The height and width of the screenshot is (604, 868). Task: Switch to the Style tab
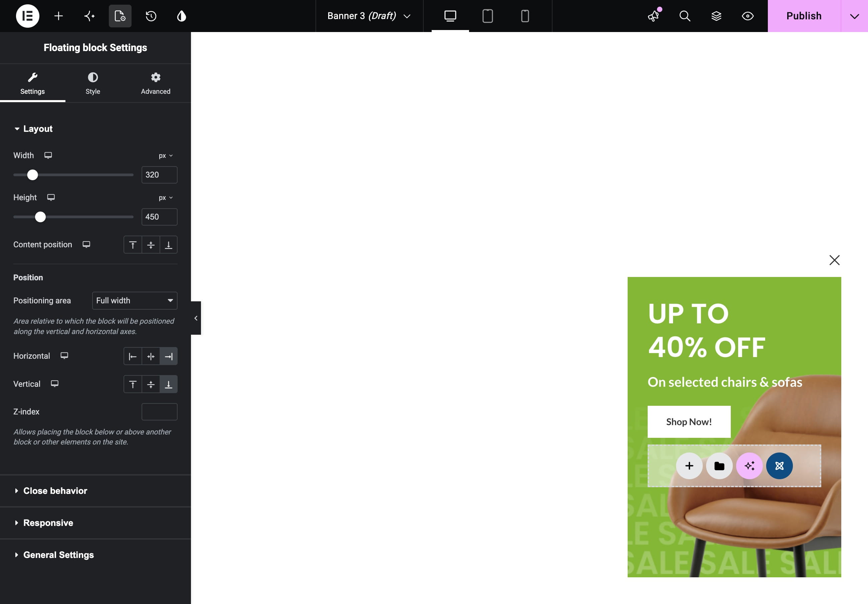pyautogui.click(x=92, y=83)
